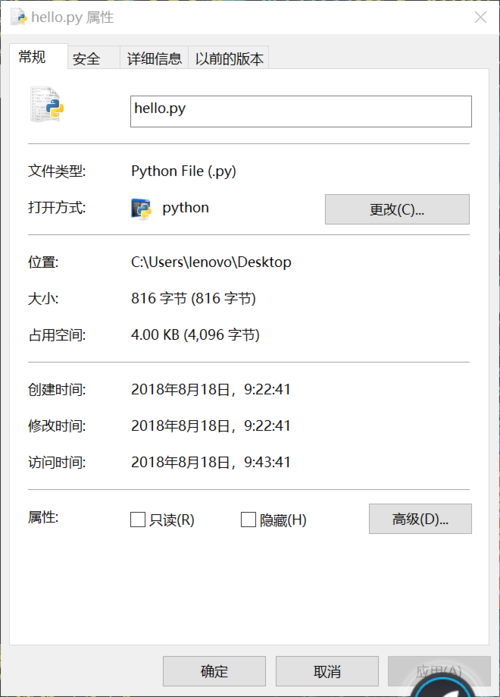The height and width of the screenshot is (697, 500).
Task: Click the python launcher icon beside 打开方式
Action: point(141,208)
